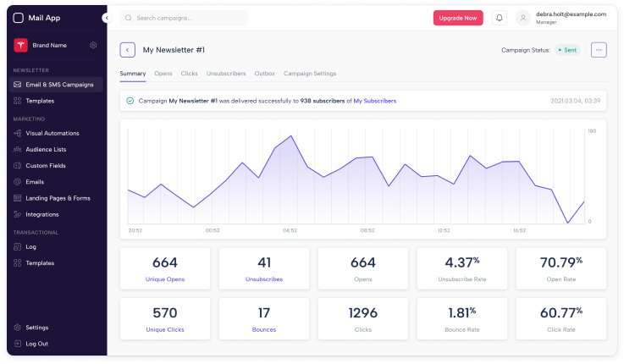Open Integrations in the sidebar
The height and width of the screenshot is (364, 624).
pyautogui.click(x=41, y=214)
